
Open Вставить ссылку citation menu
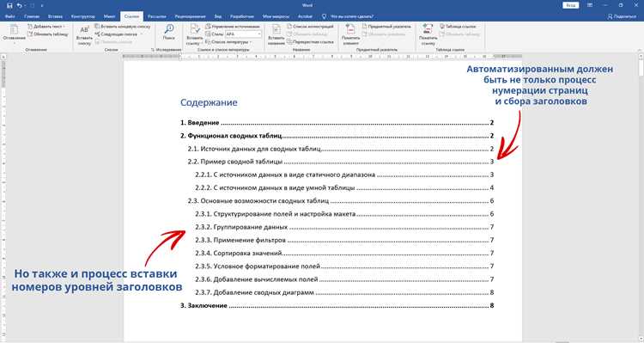pyautogui.click(x=194, y=34)
